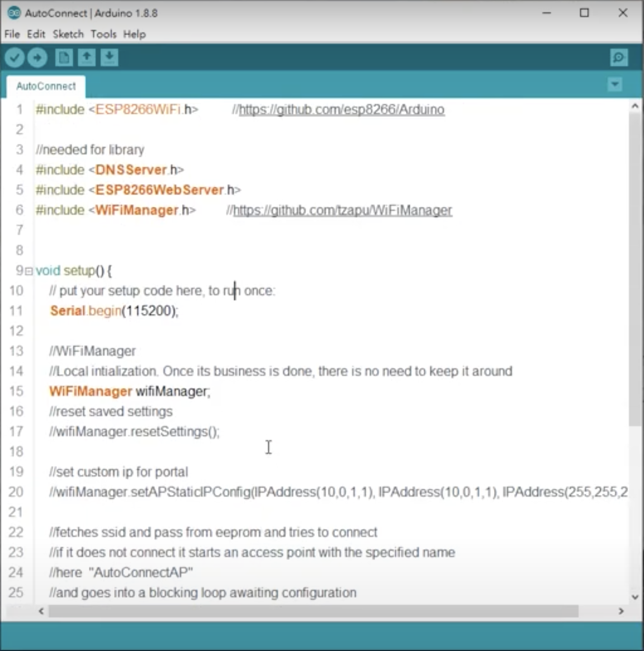Select the AutoConnect sketch tab
This screenshot has height=651, width=644.
click(46, 86)
